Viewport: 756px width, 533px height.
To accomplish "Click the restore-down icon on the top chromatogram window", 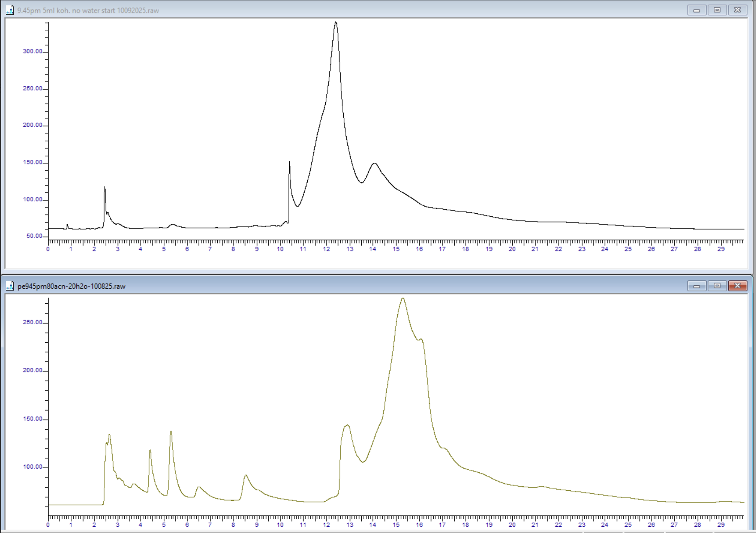I will 717,10.
